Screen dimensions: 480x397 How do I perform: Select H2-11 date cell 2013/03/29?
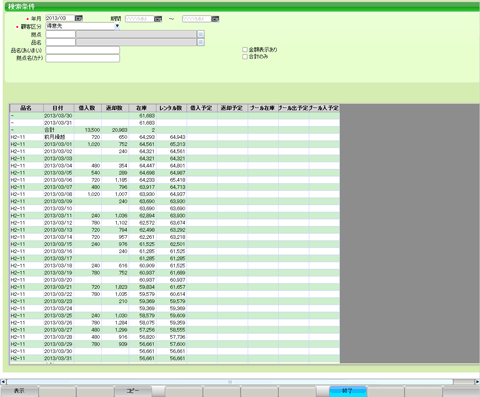[x=58, y=344]
